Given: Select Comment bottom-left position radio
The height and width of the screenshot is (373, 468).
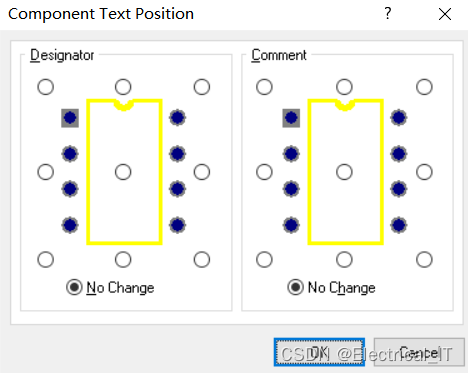Looking at the screenshot, I should [x=264, y=259].
